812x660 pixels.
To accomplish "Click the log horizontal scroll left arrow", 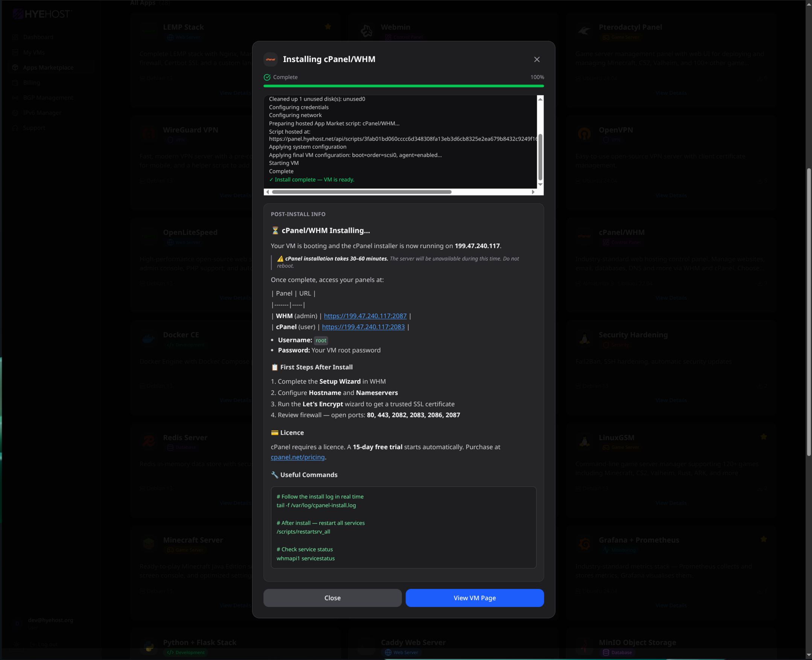I will tap(268, 192).
